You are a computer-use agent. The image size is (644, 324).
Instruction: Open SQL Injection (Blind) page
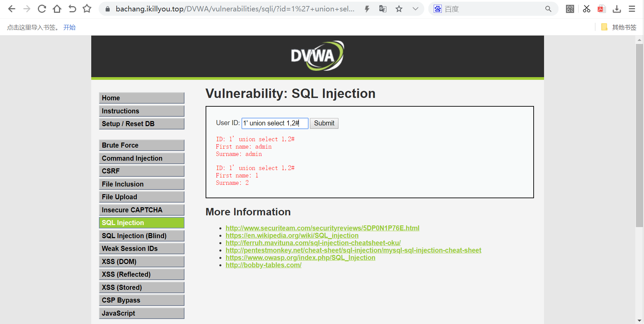point(142,236)
